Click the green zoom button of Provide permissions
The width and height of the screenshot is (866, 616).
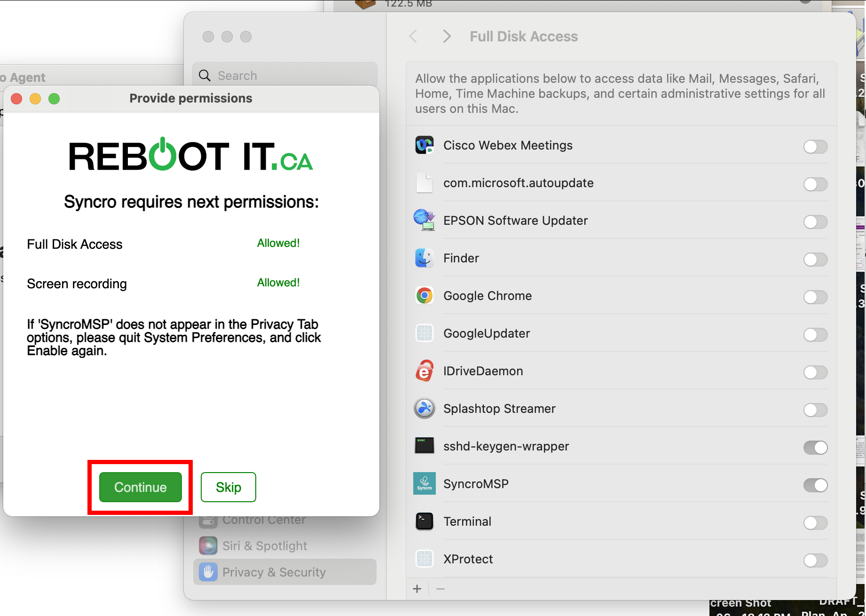[x=54, y=99]
